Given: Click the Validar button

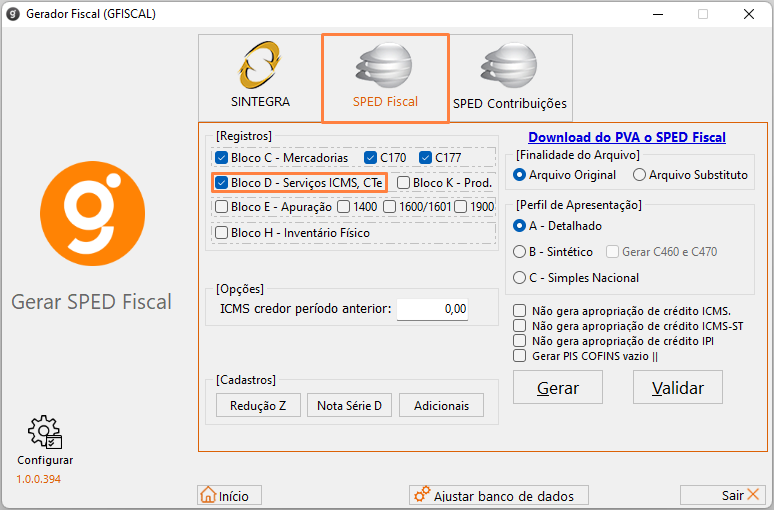Looking at the screenshot, I should pos(678,388).
